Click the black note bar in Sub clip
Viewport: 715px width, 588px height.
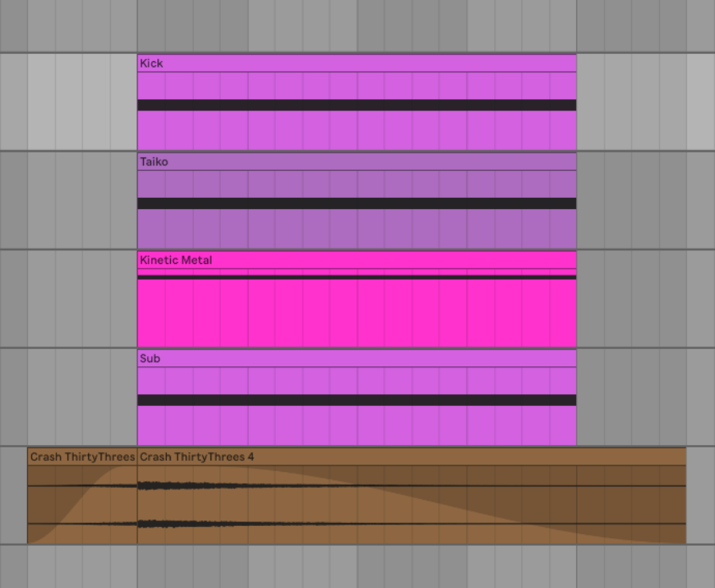(x=356, y=400)
